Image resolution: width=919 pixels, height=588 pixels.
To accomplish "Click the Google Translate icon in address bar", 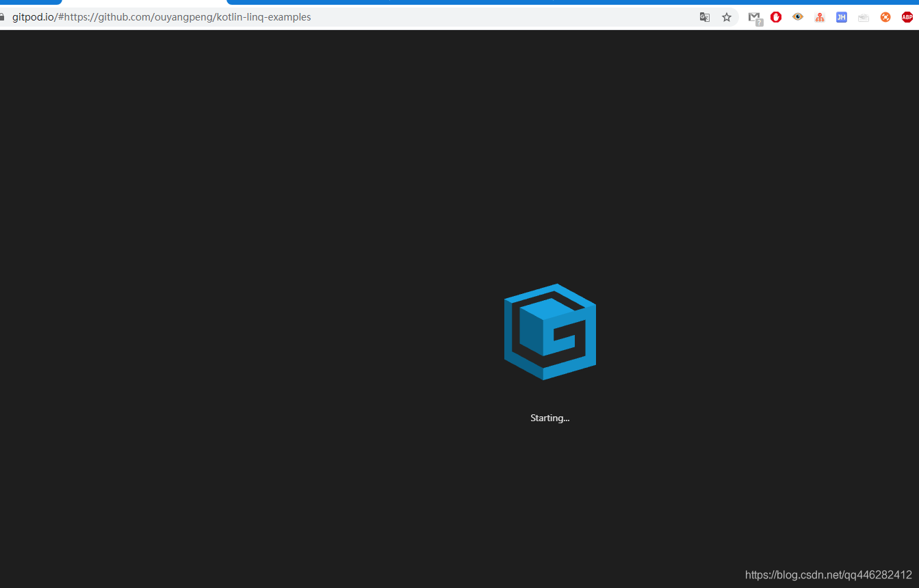I will 704,17.
